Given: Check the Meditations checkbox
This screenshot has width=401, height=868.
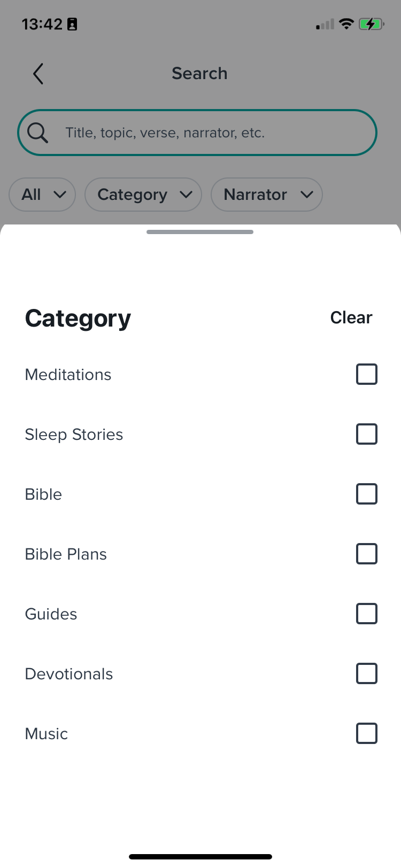Looking at the screenshot, I should click(367, 374).
